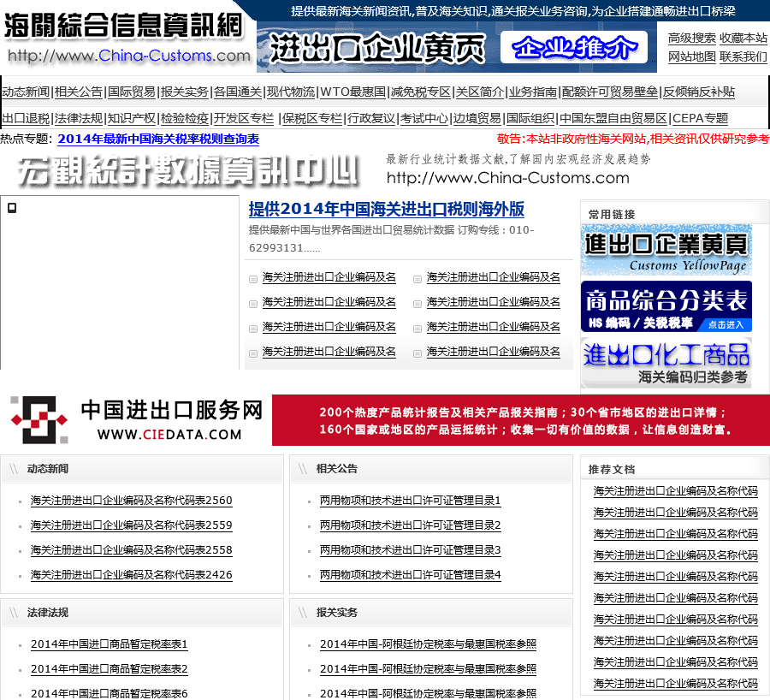Image resolution: width=770 pixels, height=700 pixels.
Task: Open CEPA专题 navigation item
Action: tap(700, 118)
